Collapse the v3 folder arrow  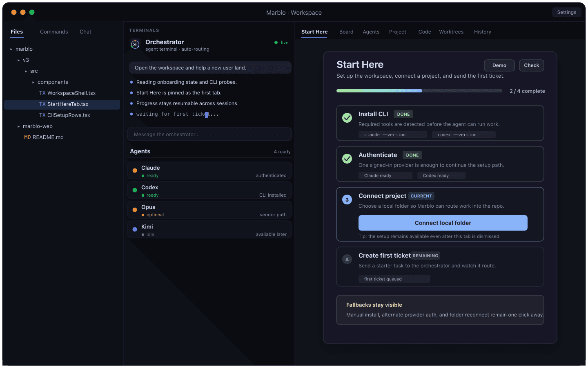tap(18, 60)
